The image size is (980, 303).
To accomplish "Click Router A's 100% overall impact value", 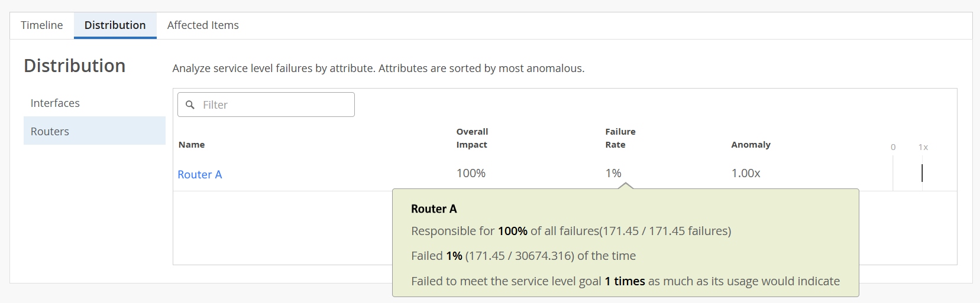I will tap(471, 174).
